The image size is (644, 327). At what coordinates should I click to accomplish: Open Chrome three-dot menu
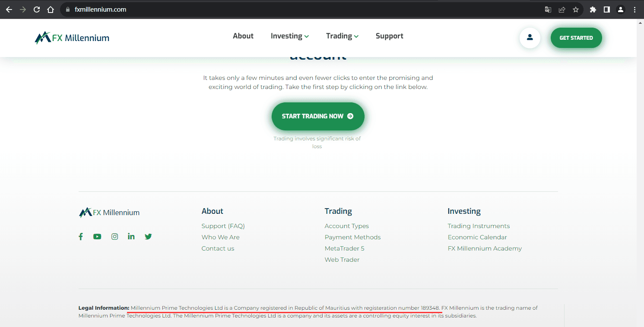(x=634, y=10)
